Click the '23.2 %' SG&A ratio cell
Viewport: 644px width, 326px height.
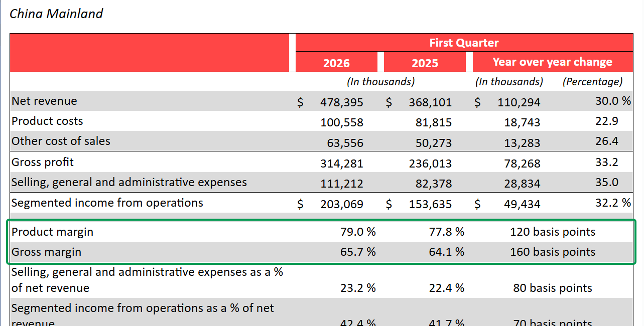coord(358,288)
